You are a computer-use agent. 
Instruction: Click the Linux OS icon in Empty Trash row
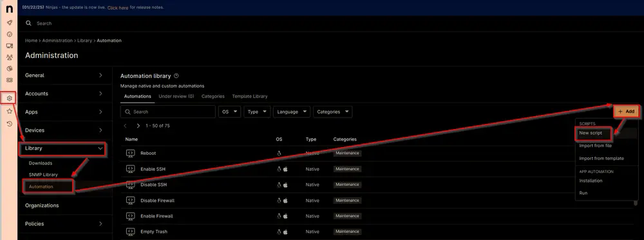click(279, 232)
